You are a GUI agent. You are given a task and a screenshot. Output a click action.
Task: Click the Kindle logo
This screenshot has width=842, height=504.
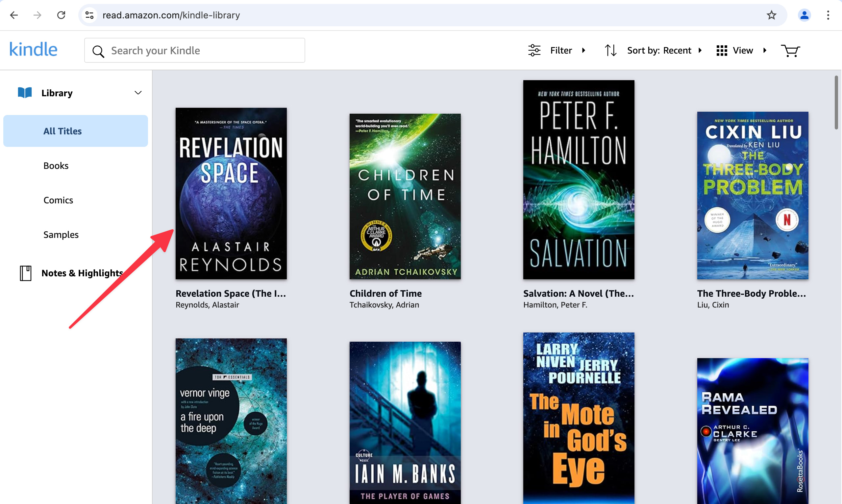[x=33, y=50]
